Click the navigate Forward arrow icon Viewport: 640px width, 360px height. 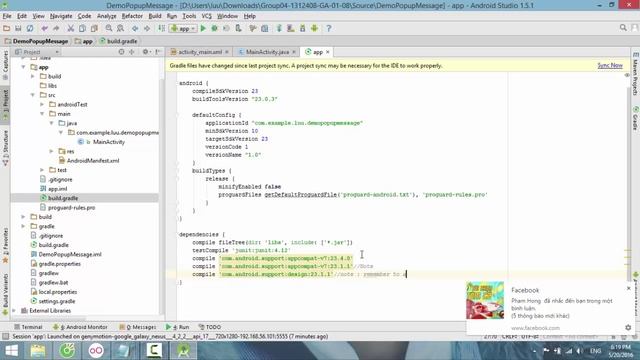(x=147, y=28)
